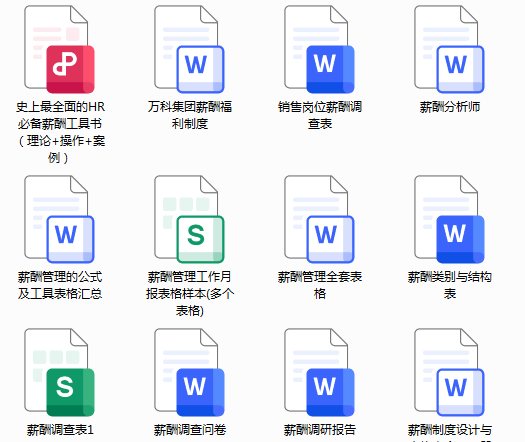Screen dimensions: 525x442
Task: Select the 薪酬调查问卷 filename label
Action: click(x=190, y=430)
